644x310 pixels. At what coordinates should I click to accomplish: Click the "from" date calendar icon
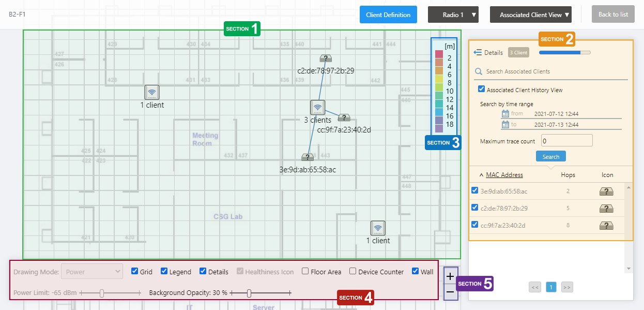pos(505,114)
